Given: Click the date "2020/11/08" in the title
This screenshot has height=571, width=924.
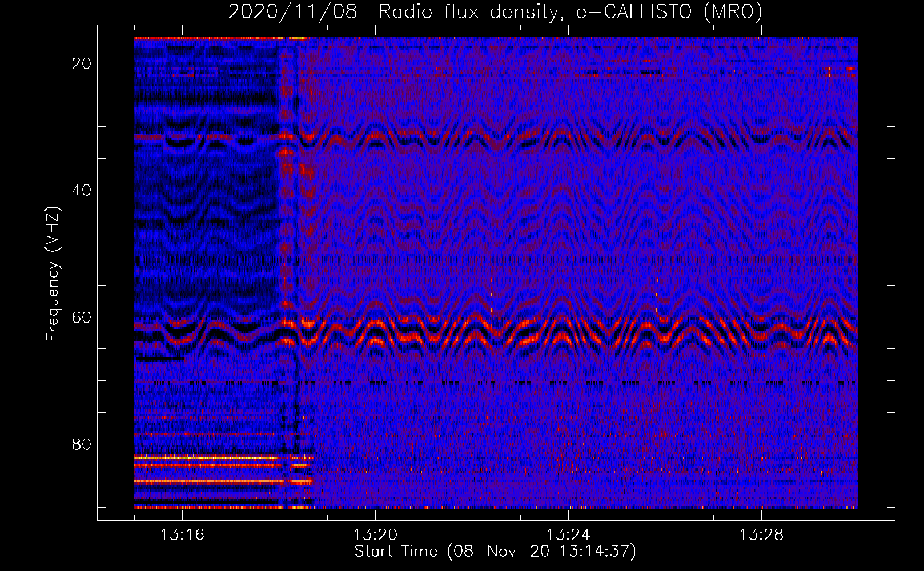Looking at the screenshot, I should click(292, 12).
